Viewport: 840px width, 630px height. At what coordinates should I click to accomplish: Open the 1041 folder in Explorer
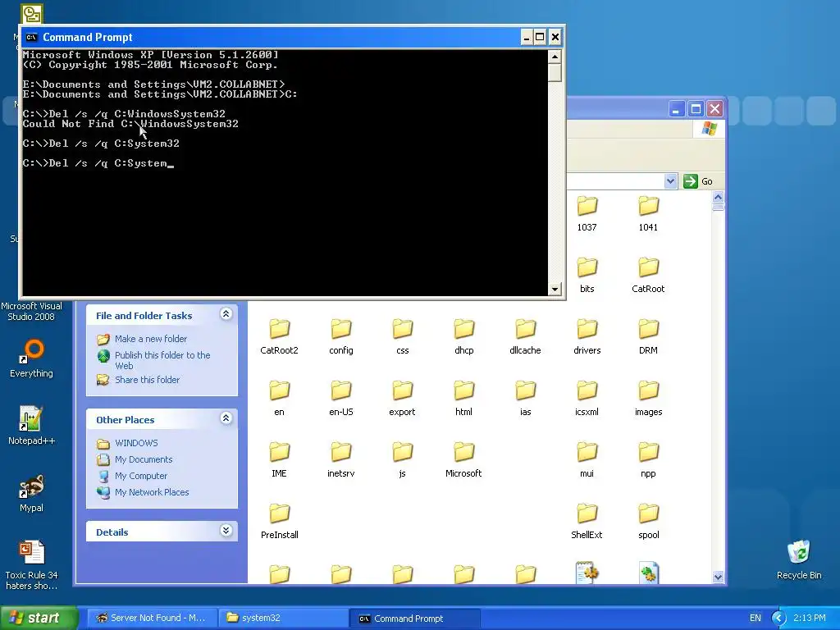point(648,214)
